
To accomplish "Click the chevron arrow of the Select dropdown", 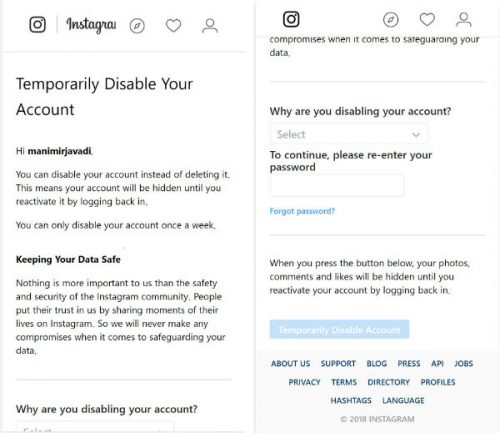I will click(x=416, y=135).
